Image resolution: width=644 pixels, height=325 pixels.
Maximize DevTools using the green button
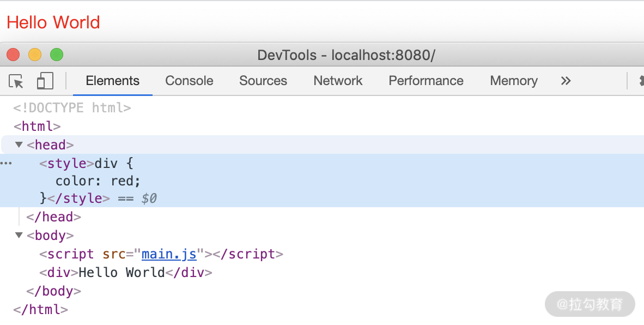[x=57, y=55]
